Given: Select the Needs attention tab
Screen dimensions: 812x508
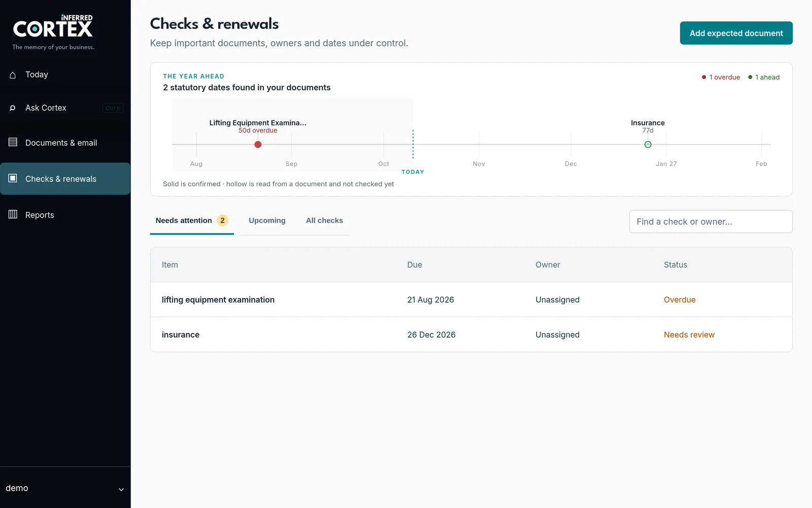Looking at the screenshot, I should tap(192, 220).
